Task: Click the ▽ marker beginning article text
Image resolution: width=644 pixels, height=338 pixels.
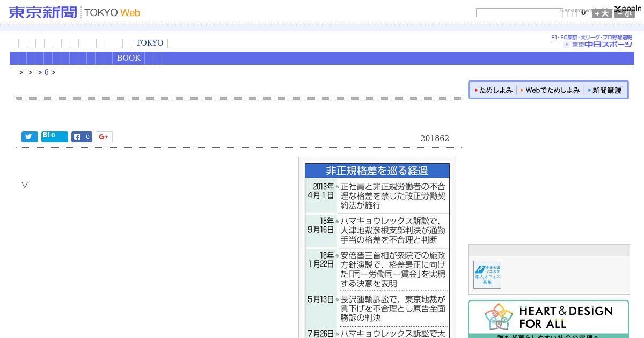Action: 25,185
